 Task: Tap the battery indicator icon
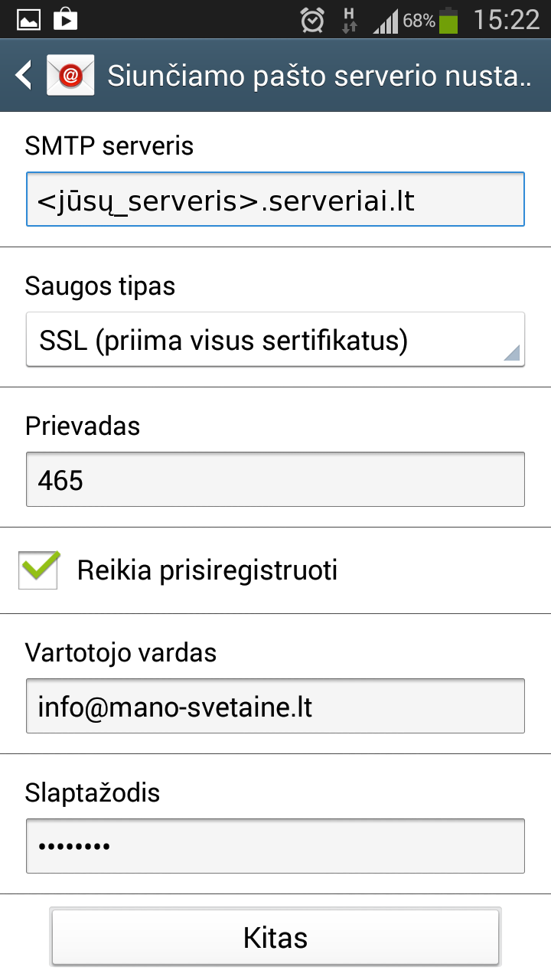click(448, 21)
